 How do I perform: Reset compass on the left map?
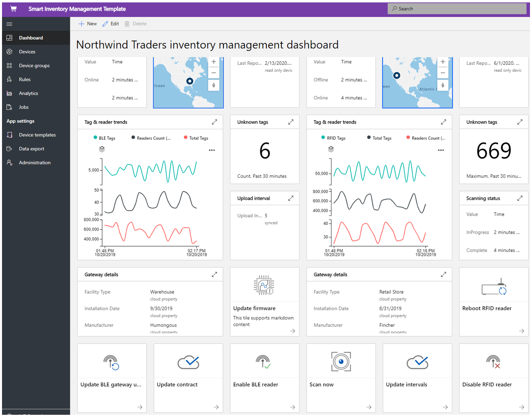pos(213,85)
